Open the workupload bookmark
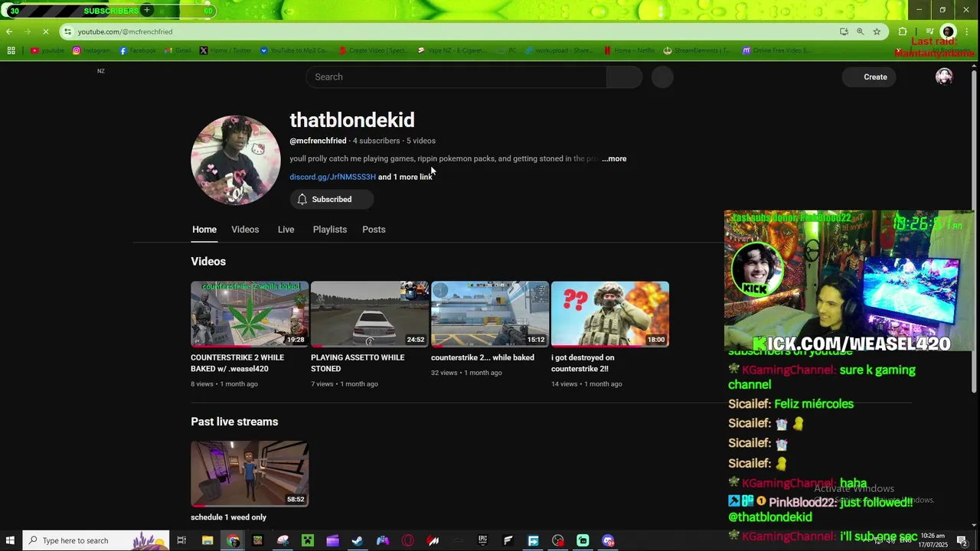This screenshot has height=551, width=980. click(x=557, y=51)
